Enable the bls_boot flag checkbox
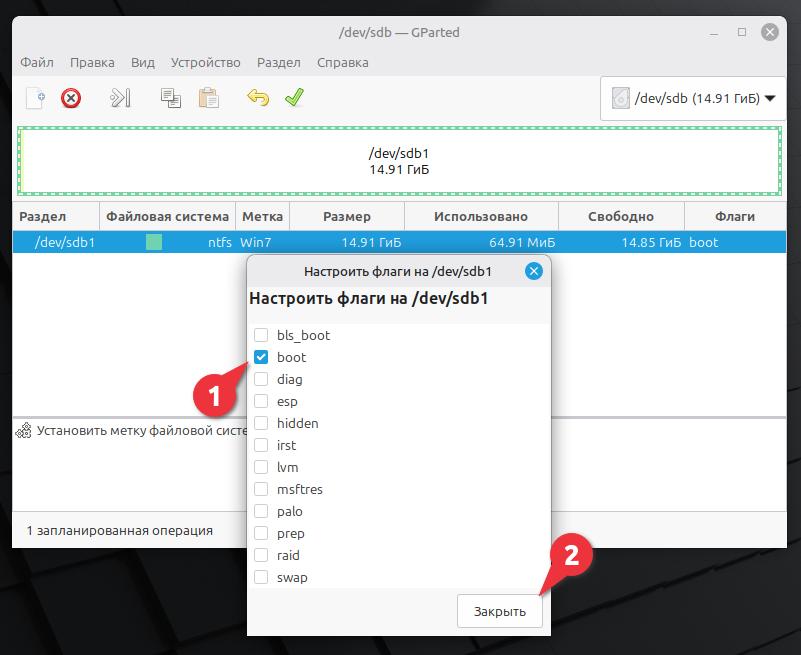 point(261,335)
